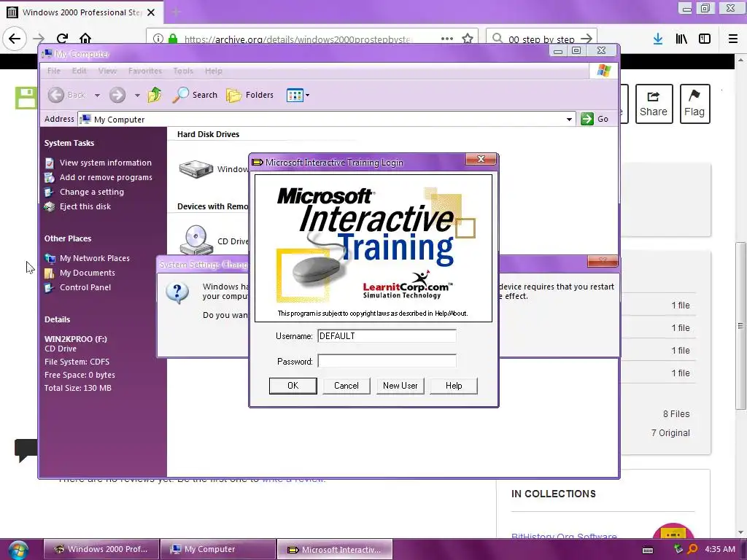Click the browser back arrow
The height and width of the screenshot is (560, 747).
click(15, 39)
